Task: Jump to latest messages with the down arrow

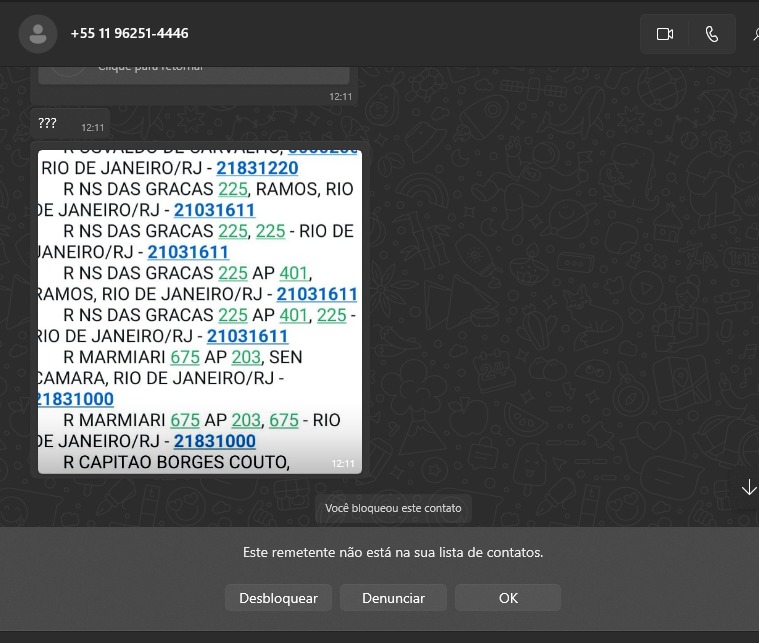Action: point(748,487)
